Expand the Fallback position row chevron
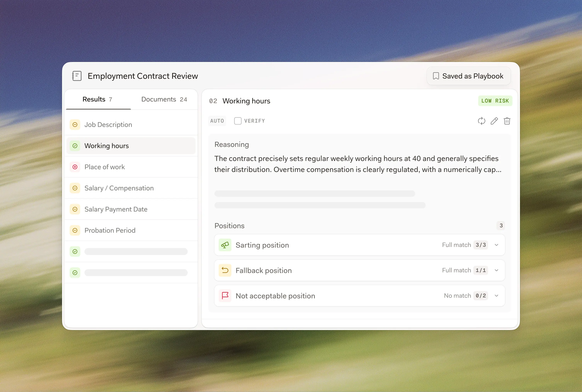 tap(497, 270)
